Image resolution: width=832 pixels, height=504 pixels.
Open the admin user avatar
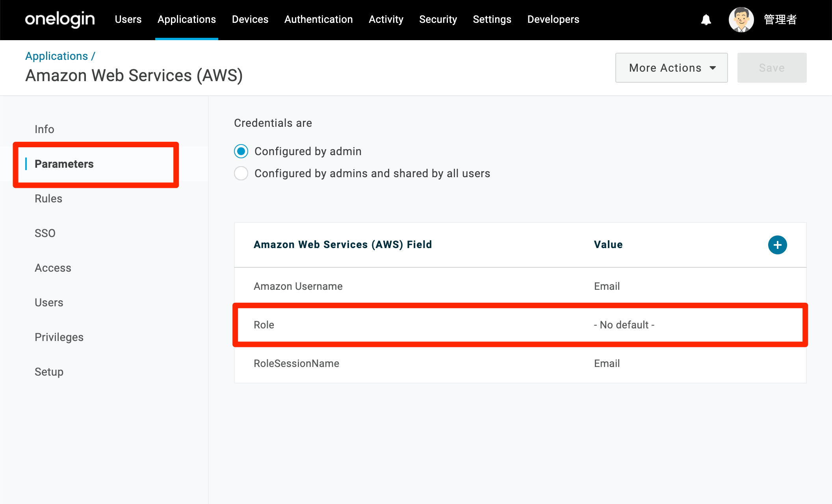[x=741, y=19]
